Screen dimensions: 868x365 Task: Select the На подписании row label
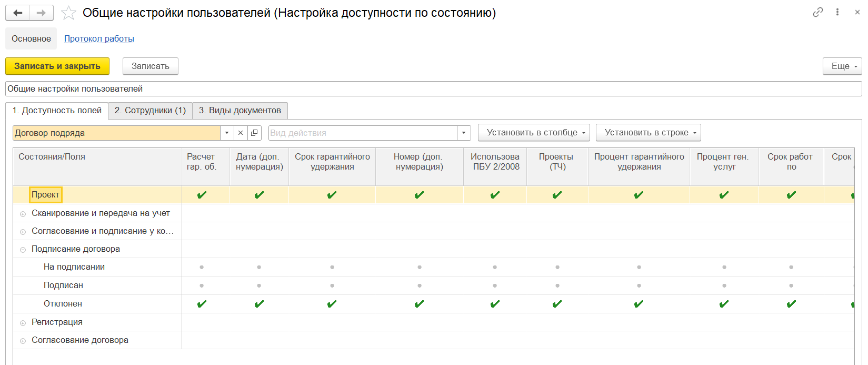pos(74,267)
